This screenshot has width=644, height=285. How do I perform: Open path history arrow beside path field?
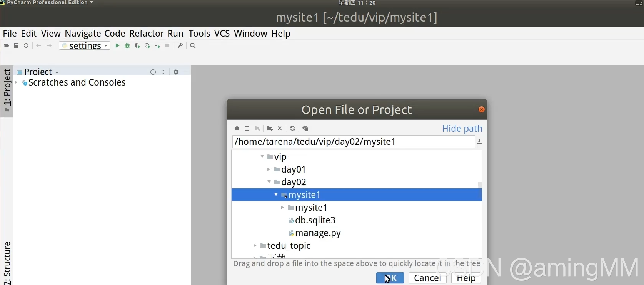tap(479, 142)
